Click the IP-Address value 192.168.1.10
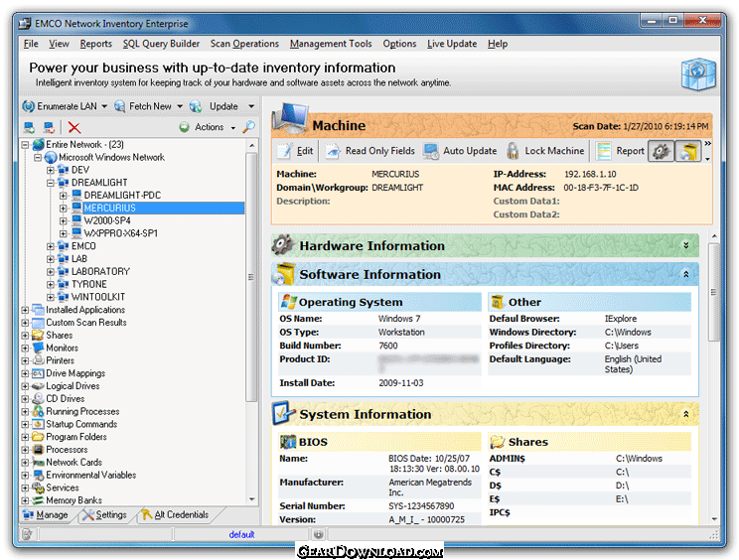The height and width of the screenshot is (560, 739). [590, 175]
